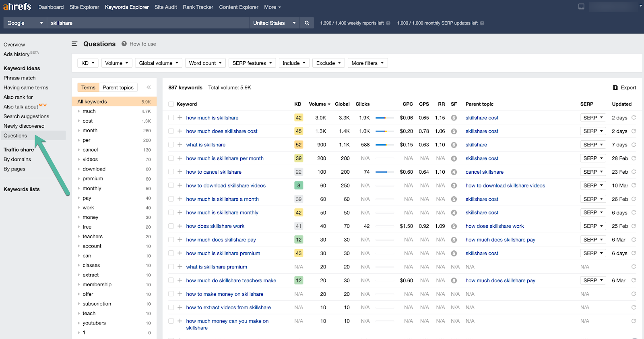
Task: Click help icon next to monthly SERP updates
Action: (482, 23)
